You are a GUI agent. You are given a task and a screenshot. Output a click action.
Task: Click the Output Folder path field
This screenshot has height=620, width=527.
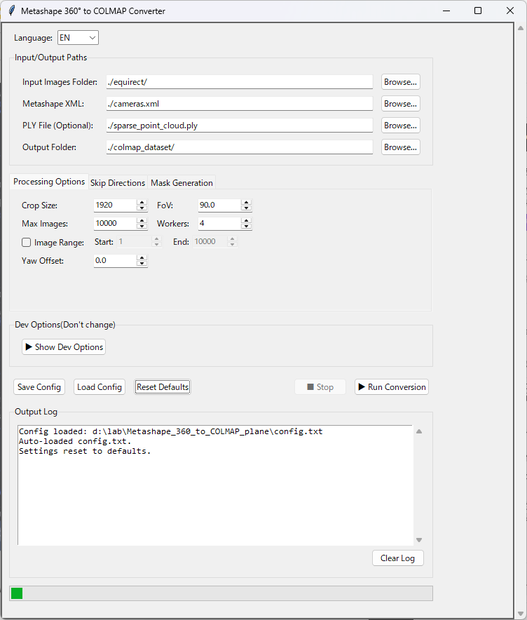click(x=239, y=147)
